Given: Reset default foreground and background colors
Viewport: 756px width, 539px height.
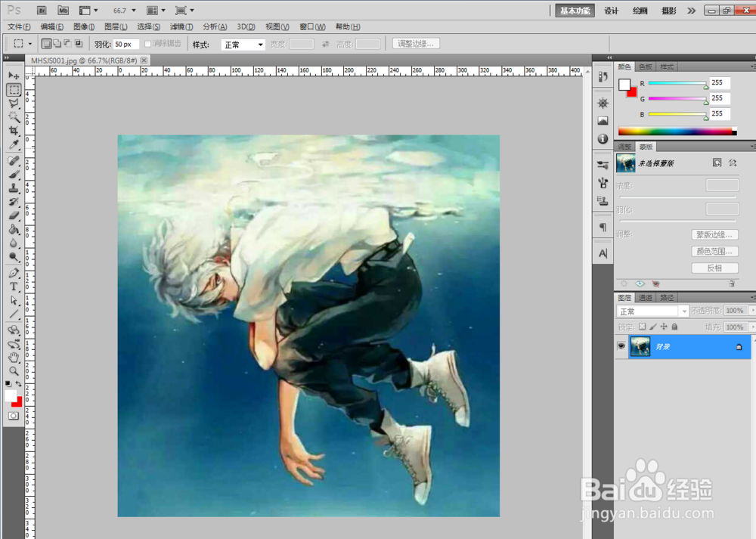Looking at the screenshot, I should (x=8, y=384).
